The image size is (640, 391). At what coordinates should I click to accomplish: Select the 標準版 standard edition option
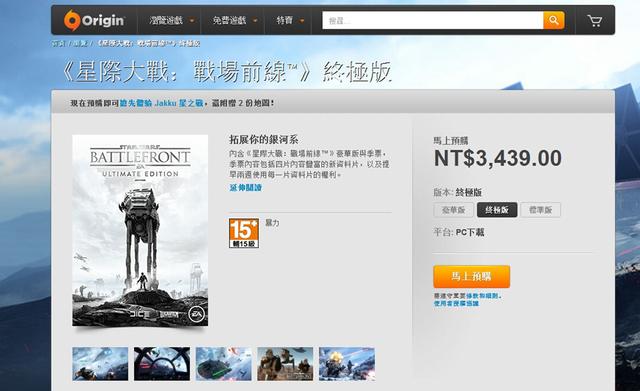click(x=540, y=210)
